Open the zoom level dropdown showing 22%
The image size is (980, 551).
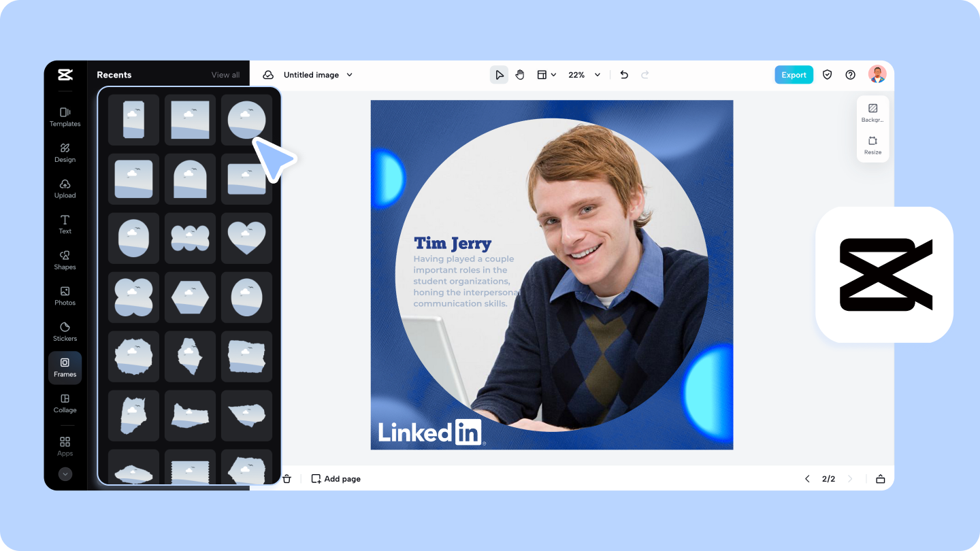[583, 75]
